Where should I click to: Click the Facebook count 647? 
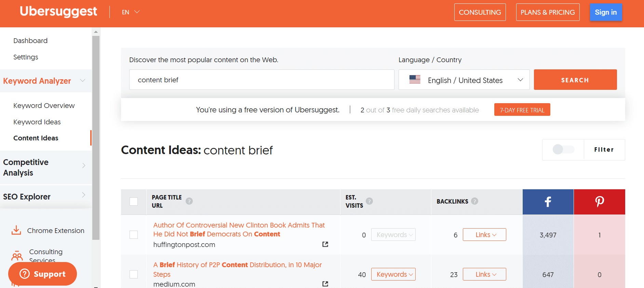pos(548,275)
